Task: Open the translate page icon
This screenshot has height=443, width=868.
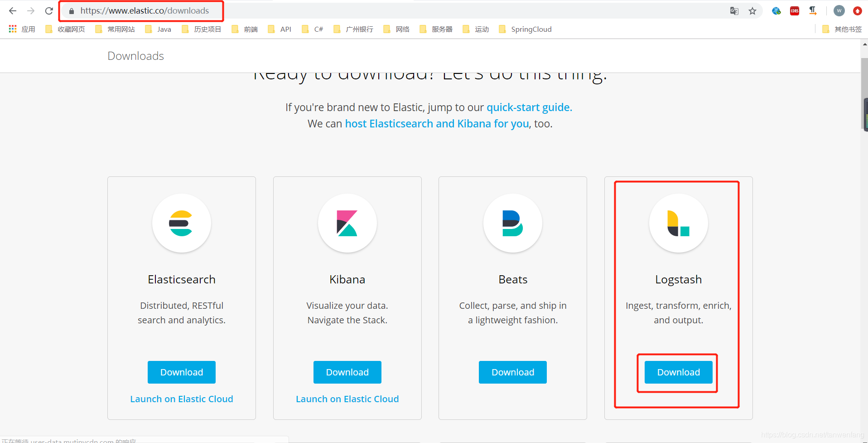Action: (x=734, y=11)
